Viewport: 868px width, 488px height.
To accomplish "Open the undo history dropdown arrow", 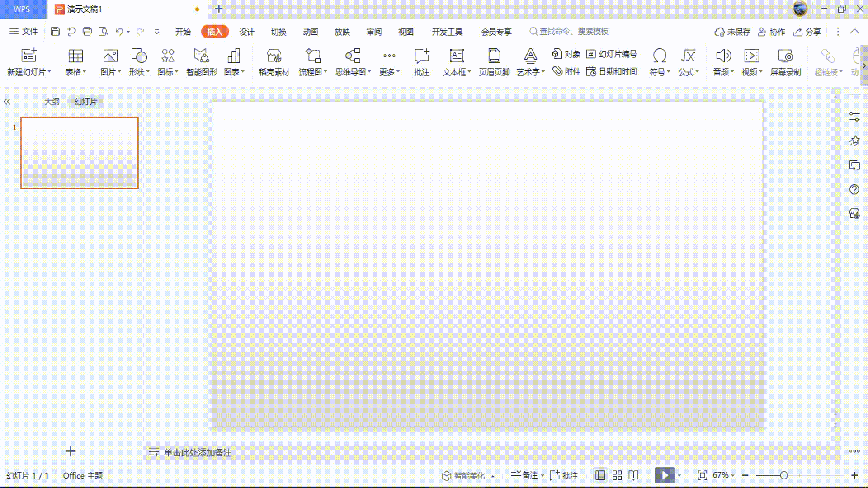I will tap(128, 32).
